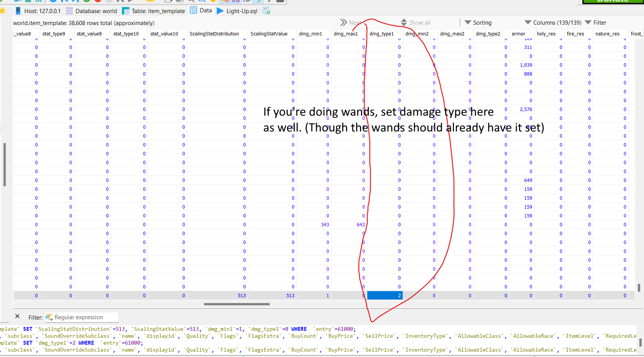The width and height of the screenshot is (644, 357).
Task: Click the Regular expression filter field
Action: click(x=82, y=317)
